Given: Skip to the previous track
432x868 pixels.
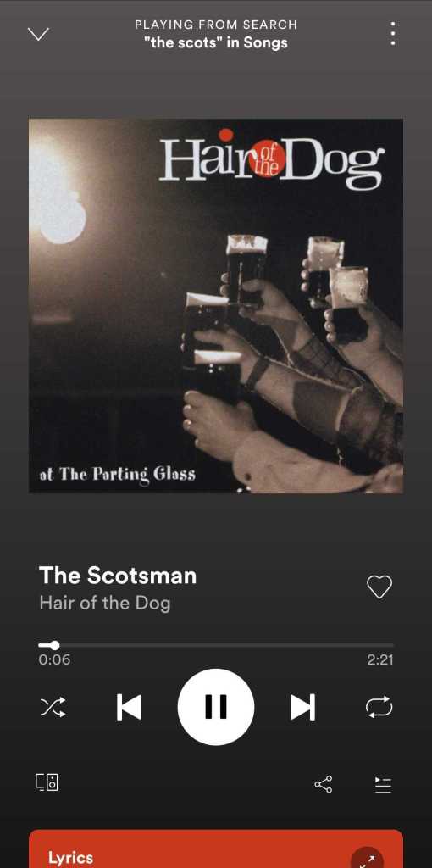Looking at the screenshot, I should (x=129, y=707).
